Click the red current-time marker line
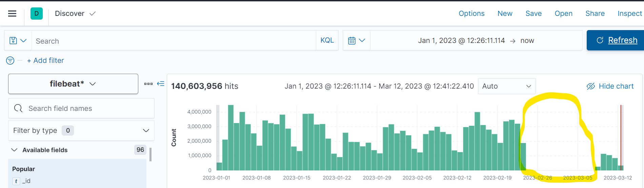This screenshot has height=188, width=644. (x=621, y=138)
